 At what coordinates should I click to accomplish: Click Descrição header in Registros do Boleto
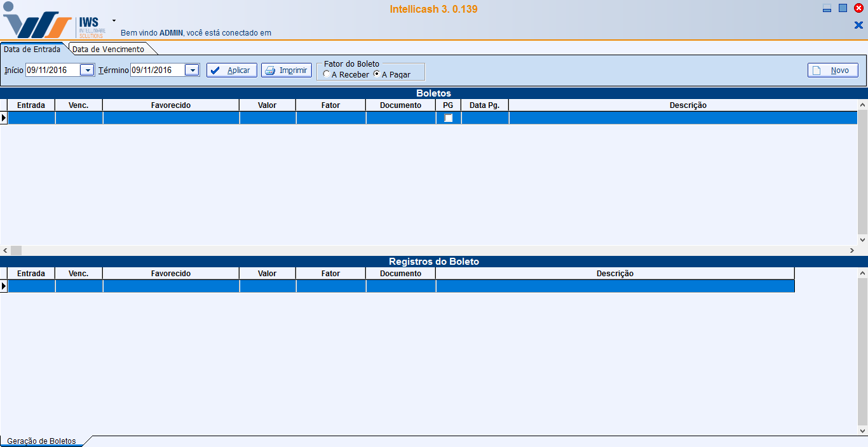[615, 273]
